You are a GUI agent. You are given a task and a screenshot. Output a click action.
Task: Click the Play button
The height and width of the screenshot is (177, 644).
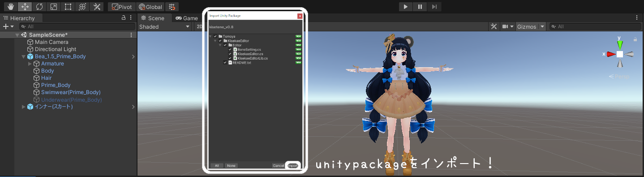(x=405, y=7)
